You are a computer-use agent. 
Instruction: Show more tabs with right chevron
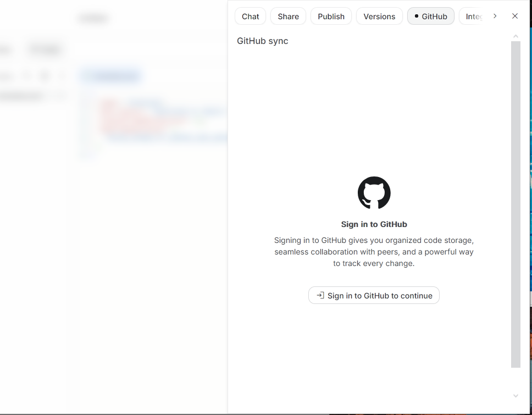pyautogui.click(x=495, y=16)
